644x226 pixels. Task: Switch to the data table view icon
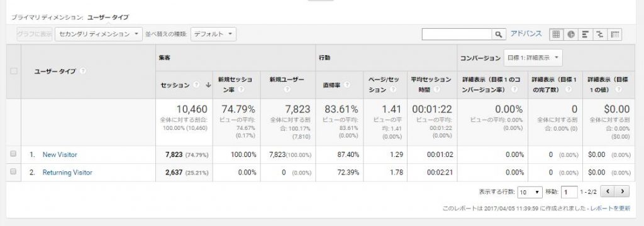coord(557,35)
